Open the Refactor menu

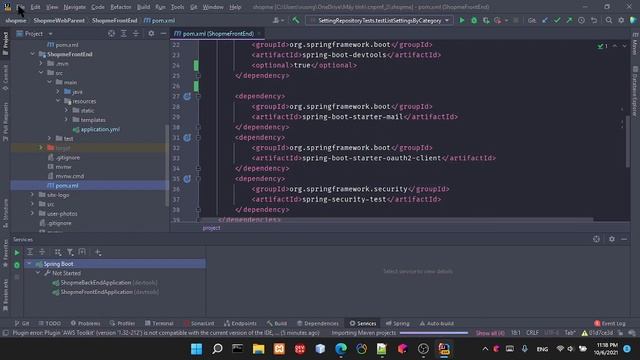pyautogui.click(x=121, y=7)
